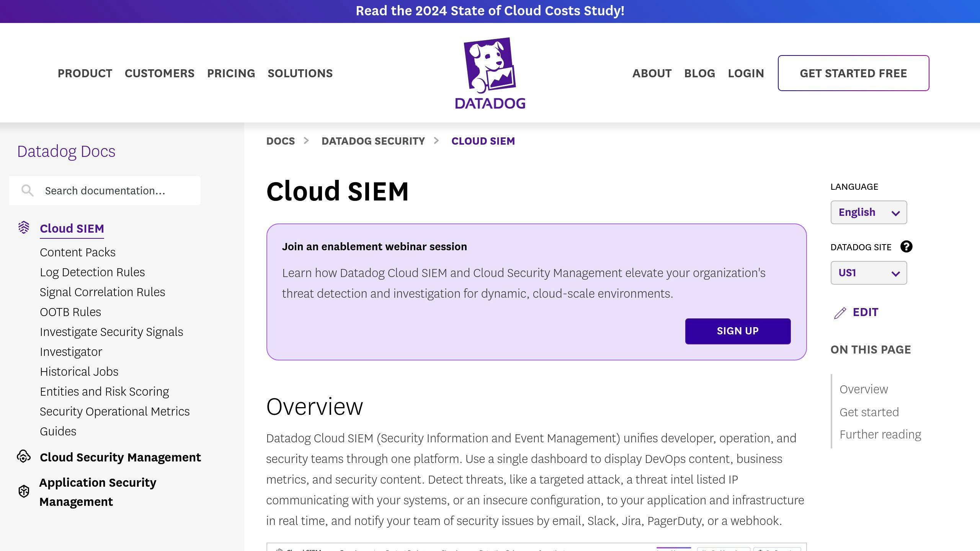This screenshot has height=551, width=980.
Task: Click 'Join an enablement webinar session' heading
Action: pos(374,246)
